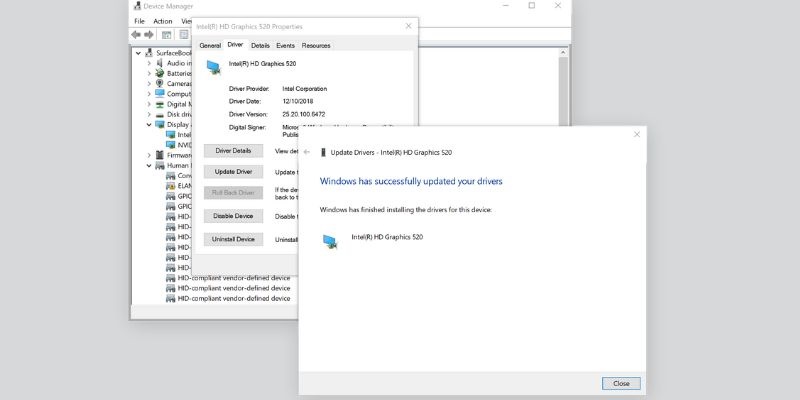Select the ELAN device warning icon
The image size is (800, 400).
click(x=170, y=186)
